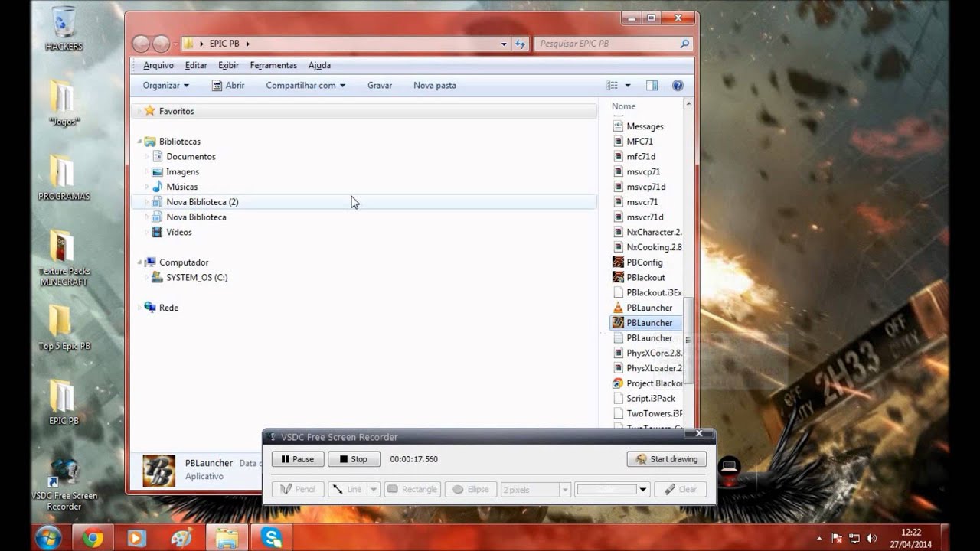This screenshot has height=551, width=980.
Task: Collapse the Bibliotecas tree node
Action: pos(139,142)
